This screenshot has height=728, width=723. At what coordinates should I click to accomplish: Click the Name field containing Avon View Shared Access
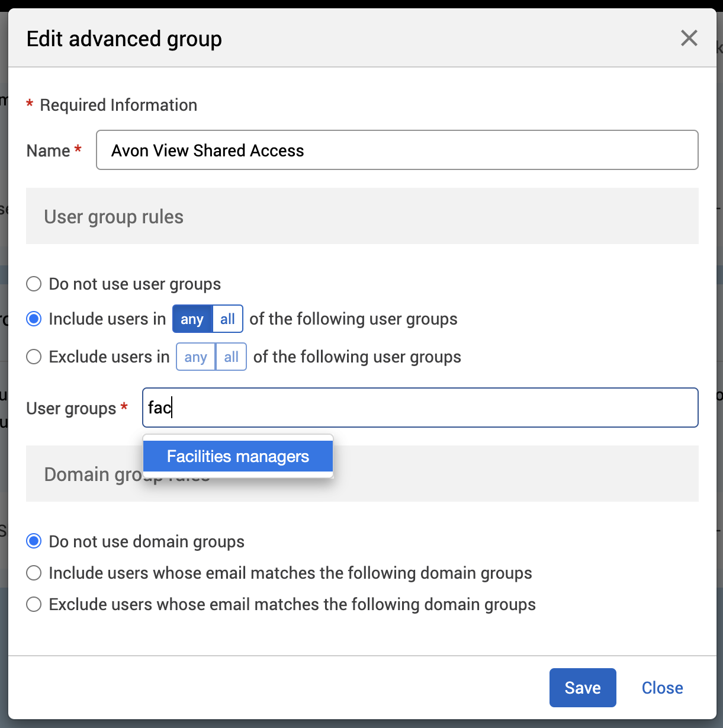[397, 150]
